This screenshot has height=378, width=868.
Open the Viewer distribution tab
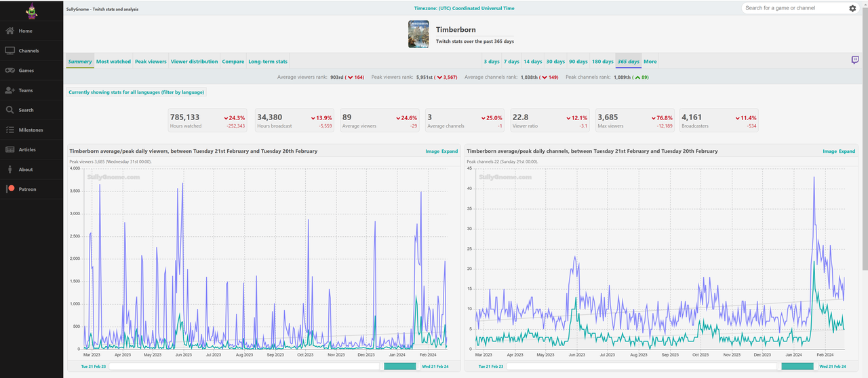[x=194, y=62]
